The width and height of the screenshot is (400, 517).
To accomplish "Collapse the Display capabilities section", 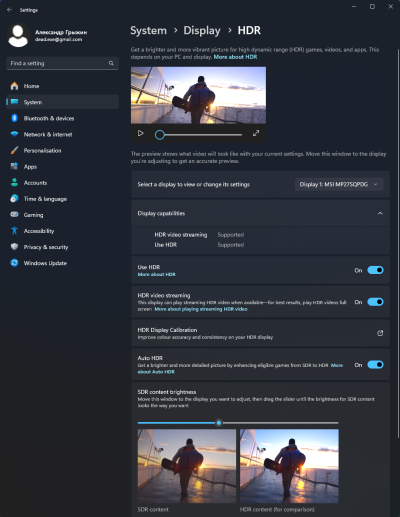I will [x=380, y=213].
